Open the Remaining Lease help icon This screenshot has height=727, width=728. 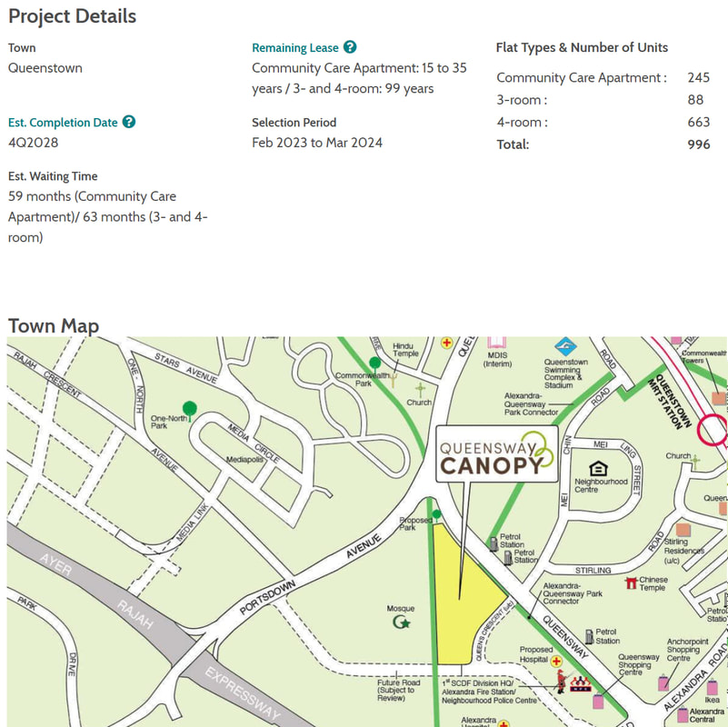[350, 47]
